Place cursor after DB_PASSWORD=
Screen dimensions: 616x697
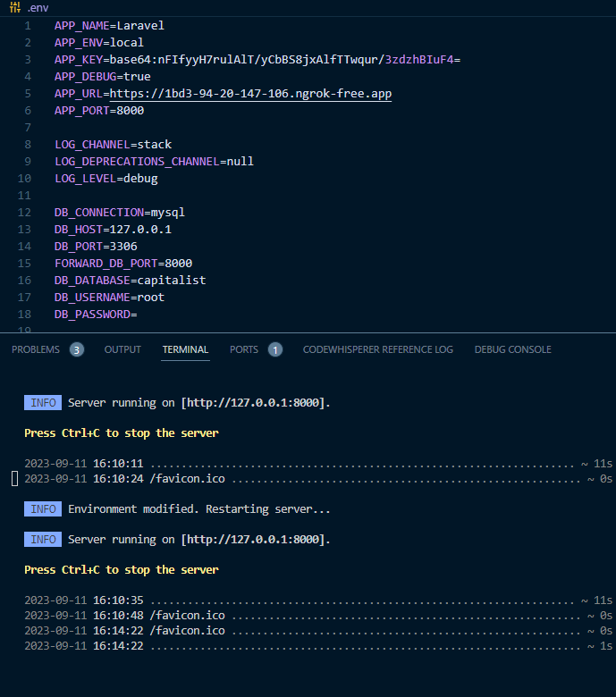pos(139,315)
